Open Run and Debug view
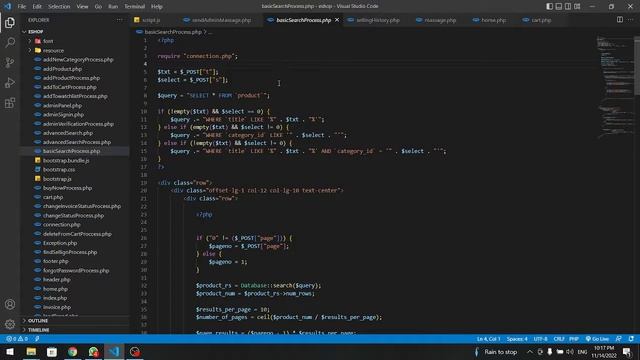The image size is (640, 360). pos(10,82)
